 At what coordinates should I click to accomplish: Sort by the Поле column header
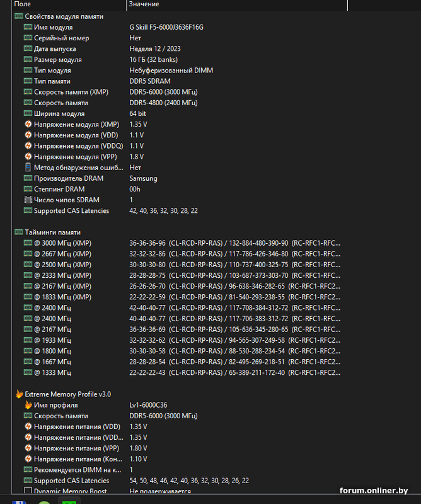63,4
